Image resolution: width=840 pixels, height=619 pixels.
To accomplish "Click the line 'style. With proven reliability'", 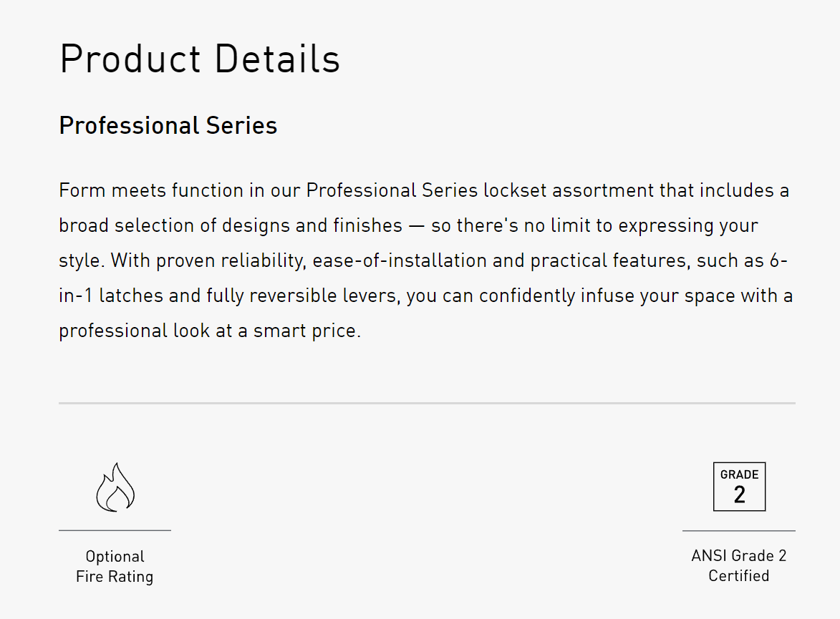I will coord(423,260).
